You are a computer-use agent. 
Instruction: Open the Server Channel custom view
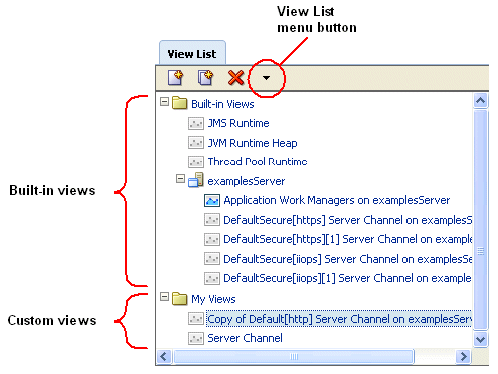(245, 338)
